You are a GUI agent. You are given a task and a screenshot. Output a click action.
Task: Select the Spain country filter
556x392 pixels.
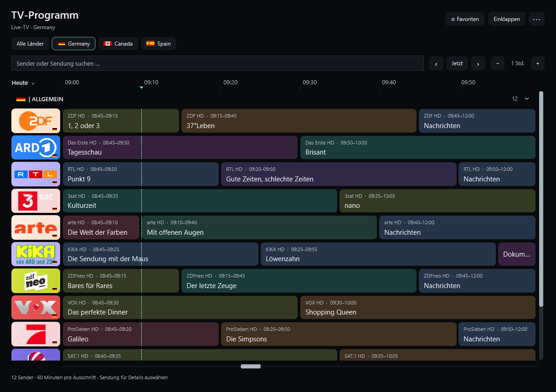click(x=159, y=44)
